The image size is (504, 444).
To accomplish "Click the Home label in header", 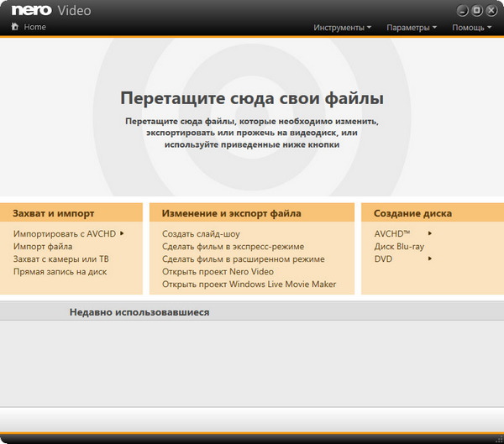I will click(34, 27).
